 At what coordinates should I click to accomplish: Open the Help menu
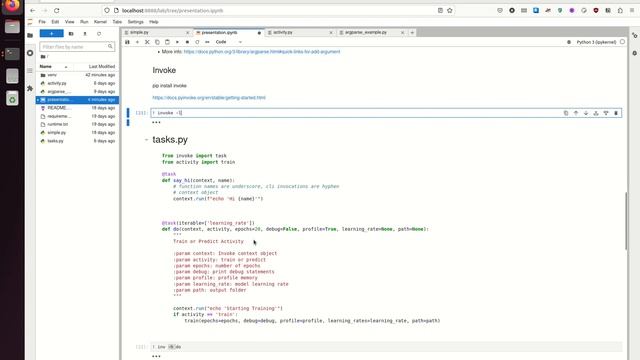click(x=153, y=22)
